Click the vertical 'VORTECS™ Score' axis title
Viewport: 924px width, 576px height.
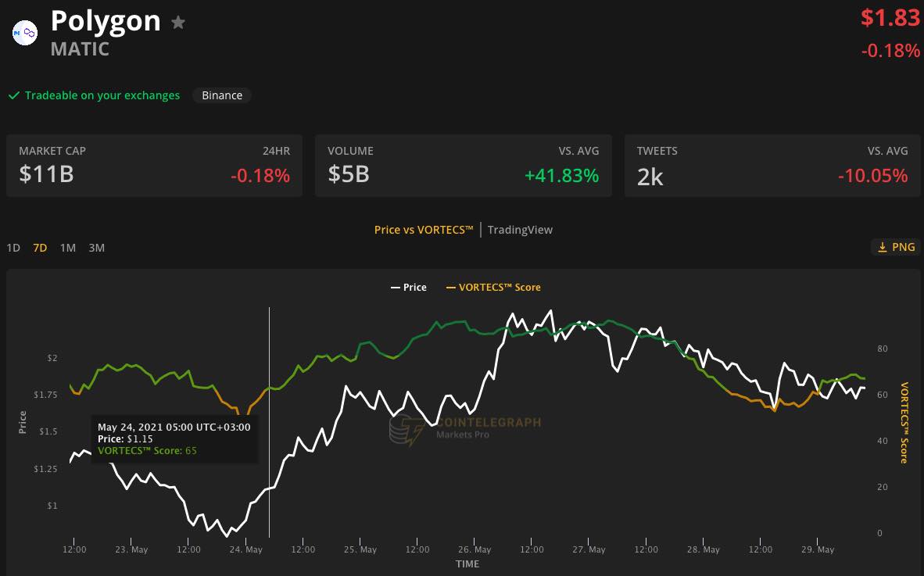tap(904, 423)
